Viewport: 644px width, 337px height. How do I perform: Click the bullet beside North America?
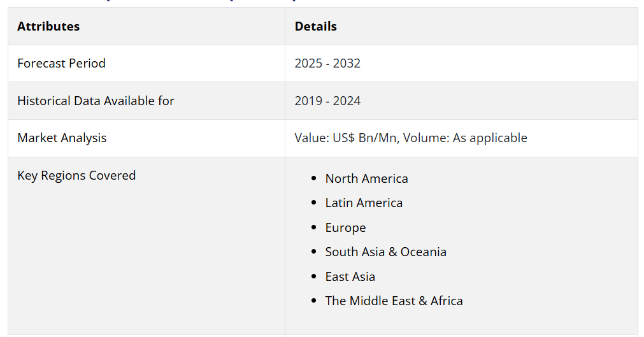coord(313,178)
